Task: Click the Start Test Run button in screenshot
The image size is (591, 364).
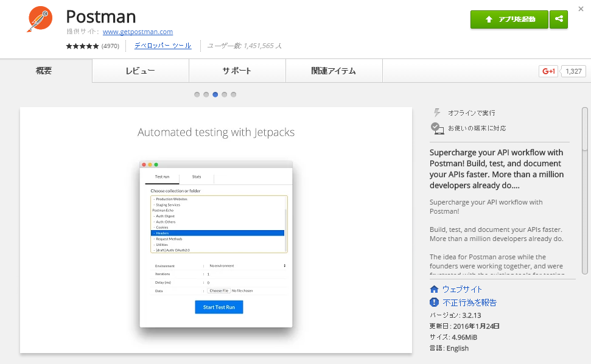Action: click(219, 307)
